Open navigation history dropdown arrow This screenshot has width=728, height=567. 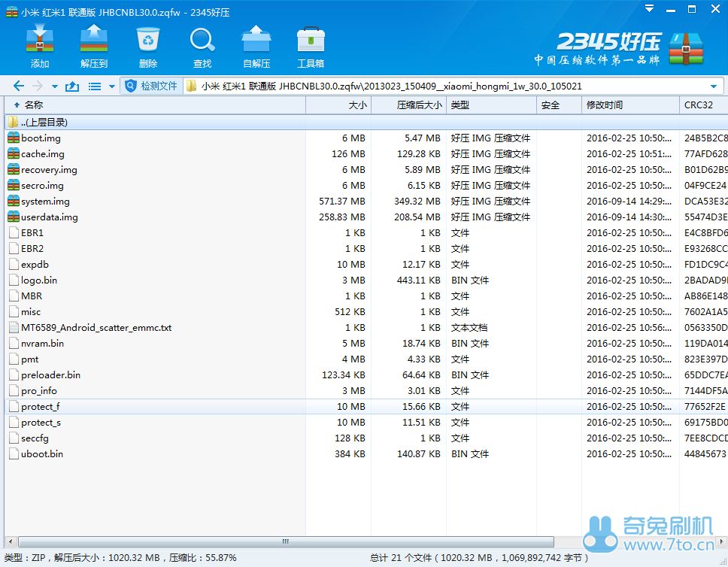[55, 86]
